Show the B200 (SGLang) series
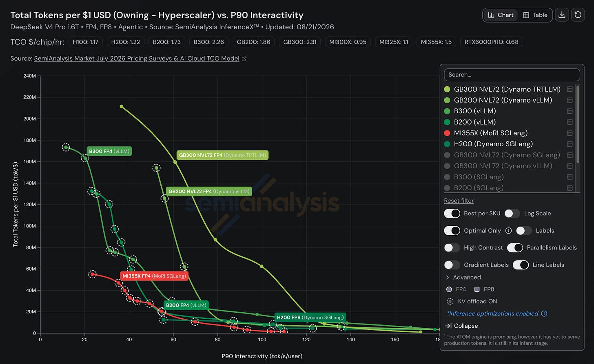This screenshot has height=364, width=594. pos(479,188)
